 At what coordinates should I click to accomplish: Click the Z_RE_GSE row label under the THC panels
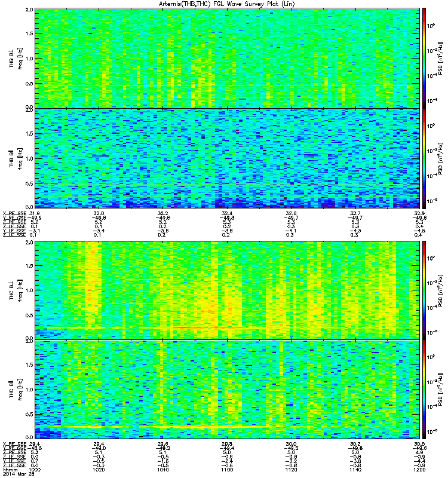click(x=14, y=452)
